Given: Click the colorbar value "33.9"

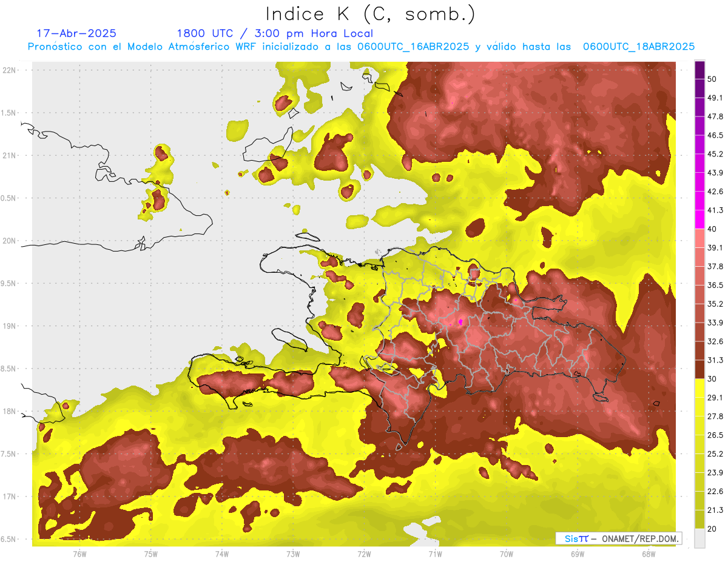Looking at the screenshot, I should click(715, 323).
